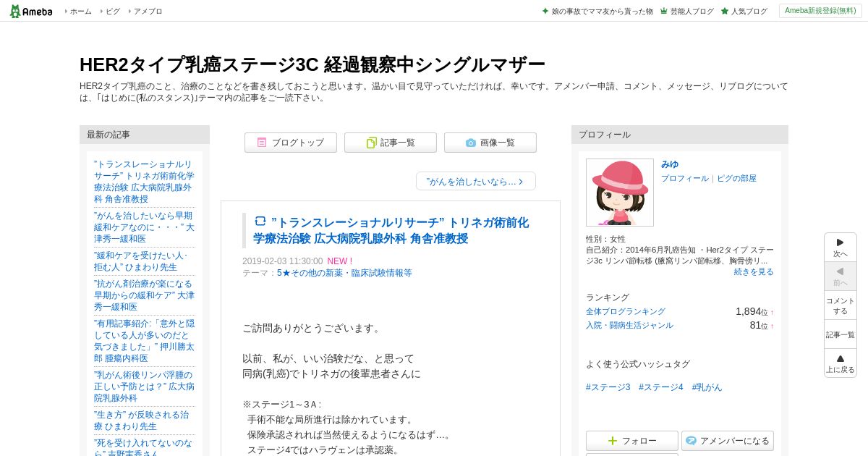The height and width of the screenshot is (456, 868).
Task: Open ホーム in the top navigation
Action: click(80, 12)
